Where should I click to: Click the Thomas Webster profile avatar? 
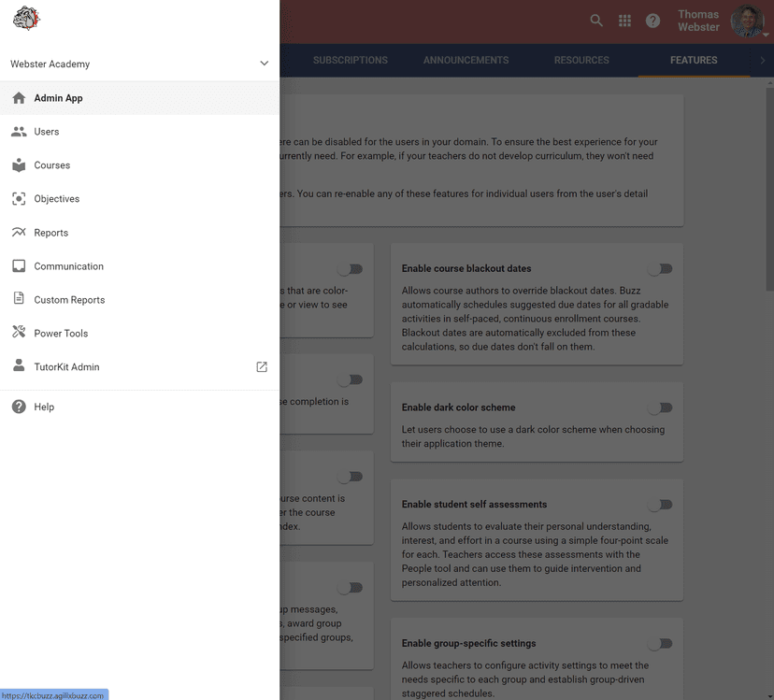(748, 20)
